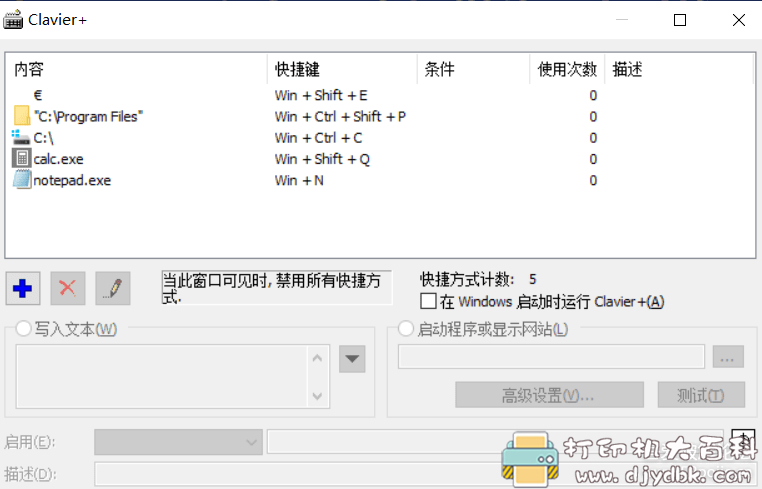Click the C:\ text entry
762x489 pixels.
click(43, 138)
